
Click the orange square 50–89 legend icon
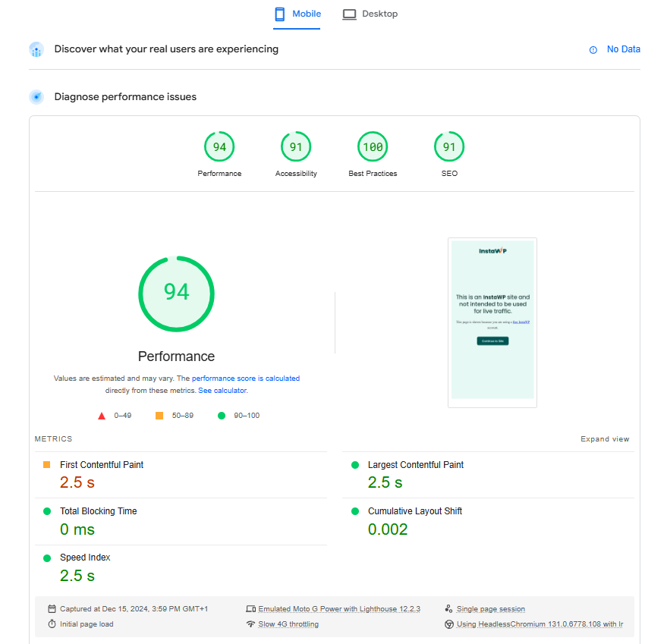click(159, 416)
